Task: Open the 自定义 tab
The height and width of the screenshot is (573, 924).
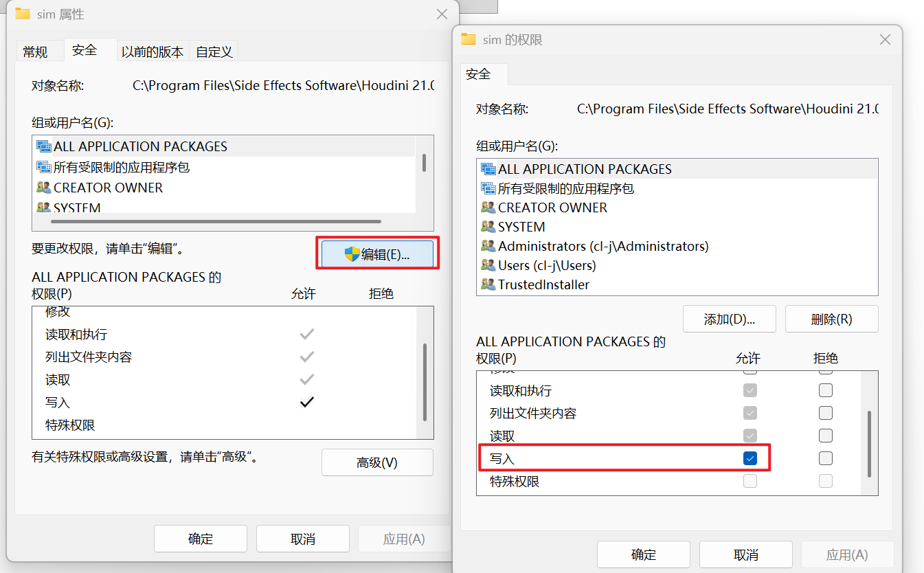Action: 214,52
